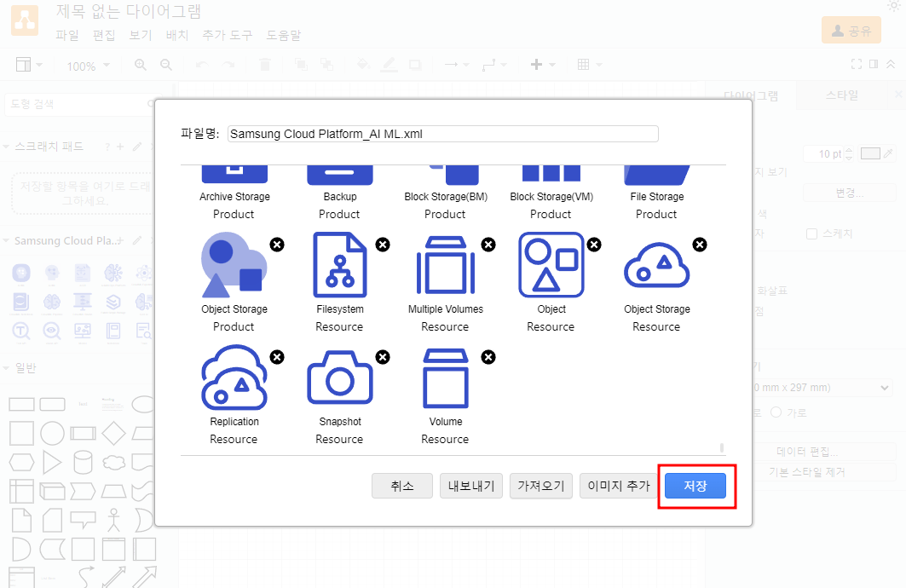Open the 추가 도구 menu
The height and width of the screenshot is (588, 906).
coord(228,35)
